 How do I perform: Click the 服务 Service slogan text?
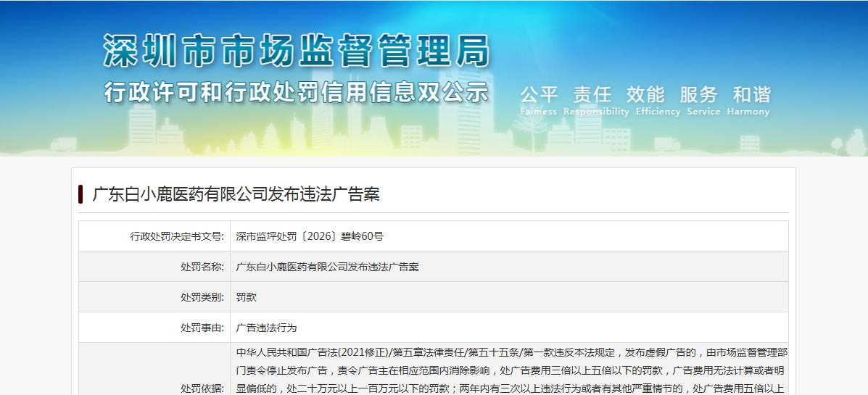pos(703,101)
